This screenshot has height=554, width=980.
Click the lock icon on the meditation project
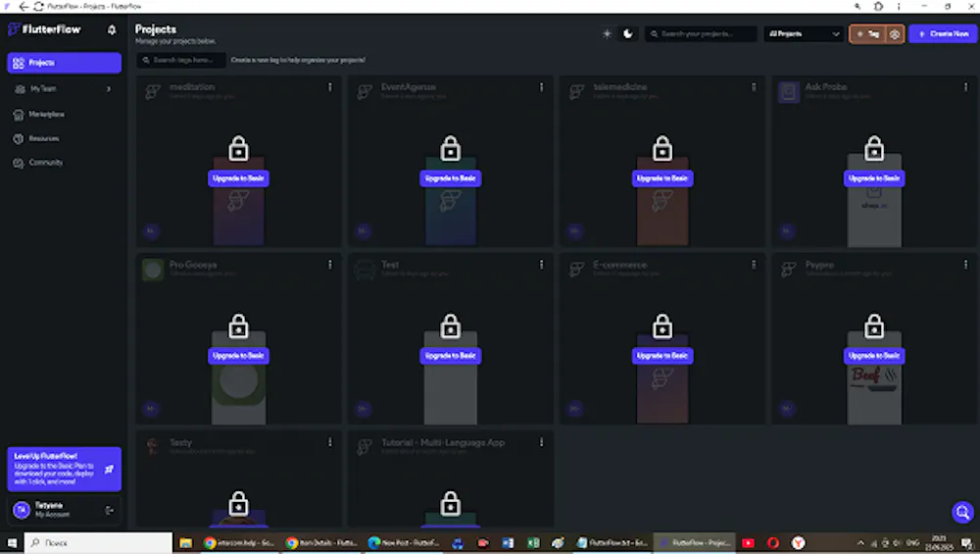[x=238, y=149]
